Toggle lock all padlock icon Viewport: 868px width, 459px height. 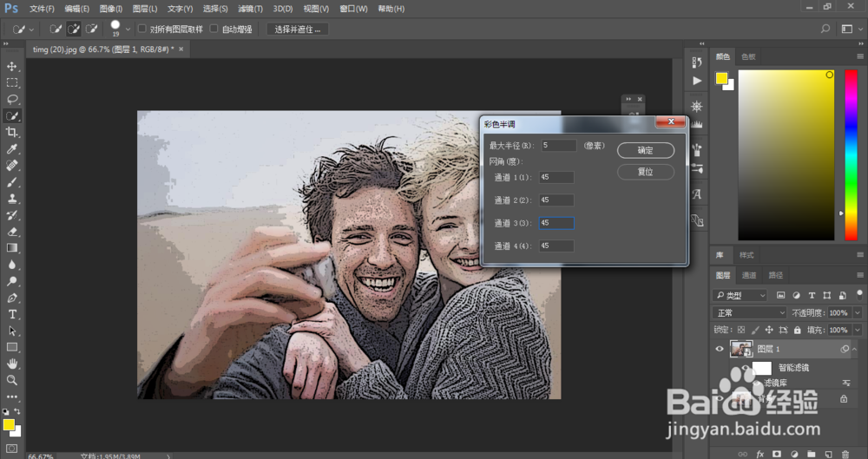point(797,330)
